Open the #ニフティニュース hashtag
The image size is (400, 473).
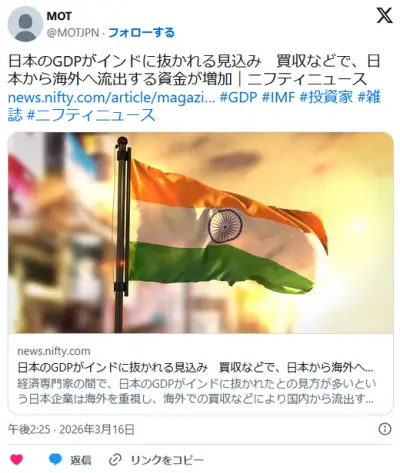click(91, 115)
